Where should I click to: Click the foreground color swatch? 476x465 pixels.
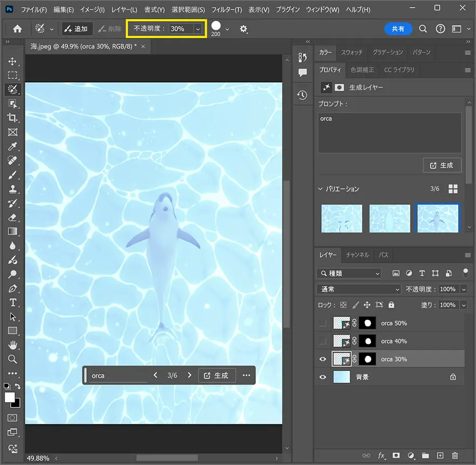[x=9, y=397]
